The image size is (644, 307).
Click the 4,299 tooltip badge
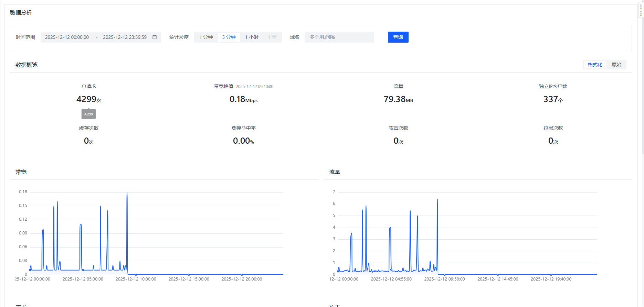click(89, 114)
